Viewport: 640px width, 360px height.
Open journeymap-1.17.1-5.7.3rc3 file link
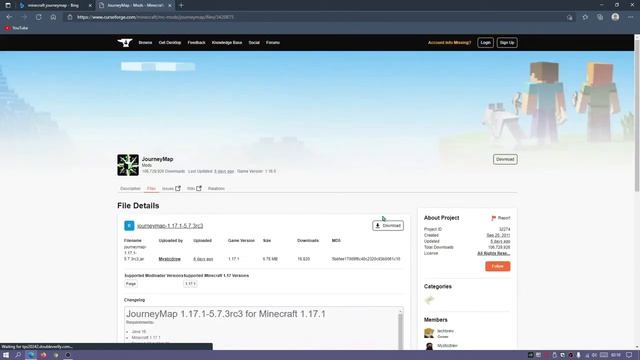(170, 226)
